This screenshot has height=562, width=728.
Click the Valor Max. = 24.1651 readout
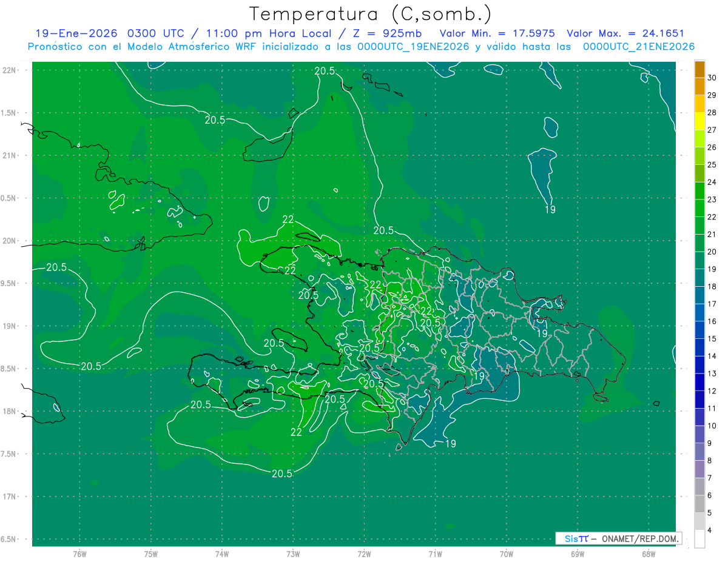625,33
